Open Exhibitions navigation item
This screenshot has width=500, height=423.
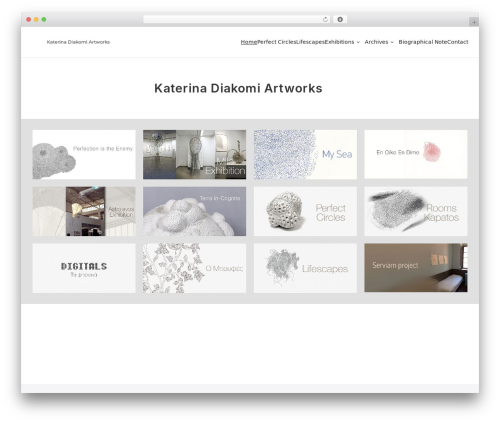tap(339, 42)
